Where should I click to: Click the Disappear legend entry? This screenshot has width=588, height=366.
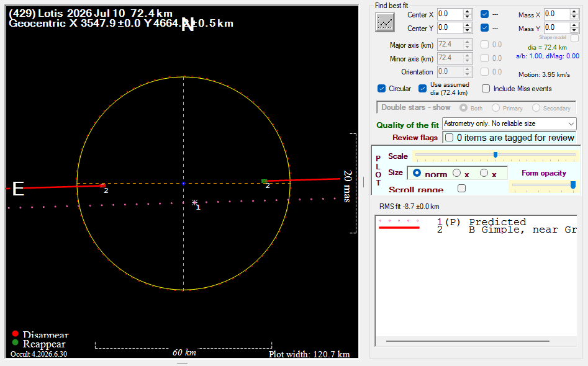coord(40,334)
